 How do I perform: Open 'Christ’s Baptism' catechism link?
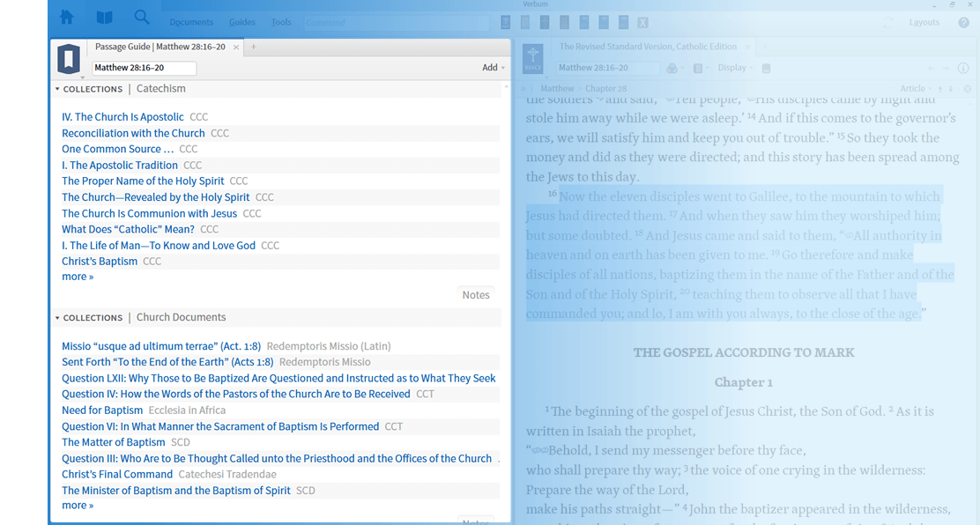pyautogui.click(x=100, y=262)
